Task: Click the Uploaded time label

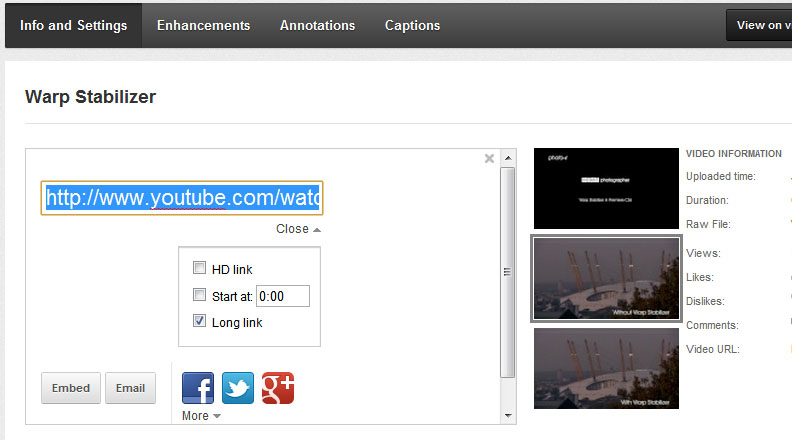Action: [720, 176]
